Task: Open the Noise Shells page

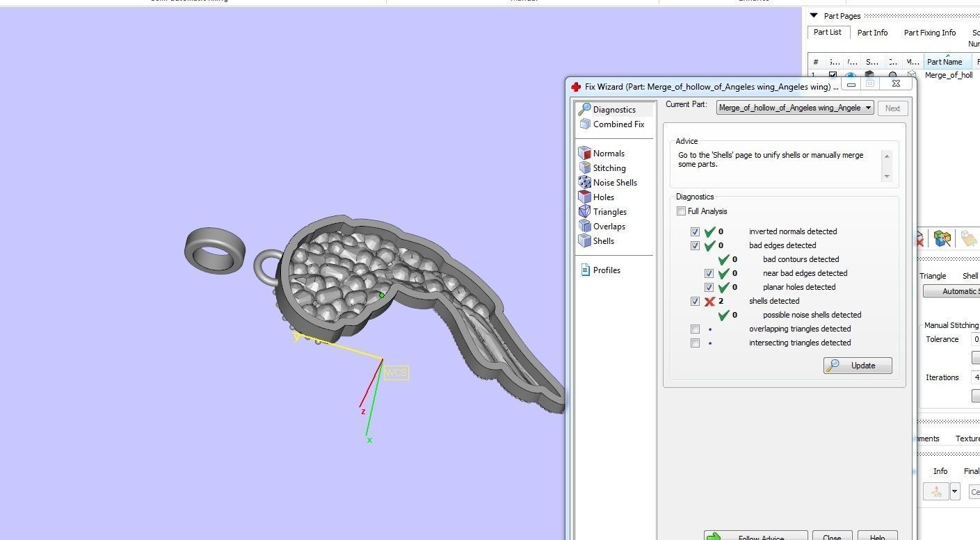Action: (x=608, y=183)
